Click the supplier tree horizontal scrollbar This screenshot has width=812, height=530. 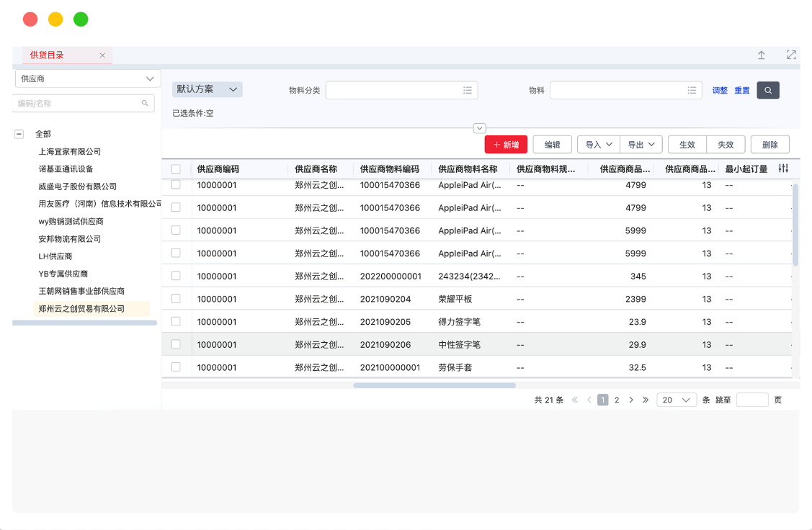tap(84, 323)
